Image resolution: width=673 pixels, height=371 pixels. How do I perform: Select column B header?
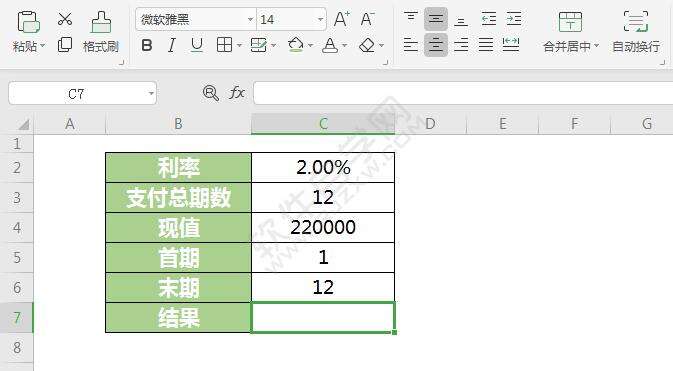[178, 124]
